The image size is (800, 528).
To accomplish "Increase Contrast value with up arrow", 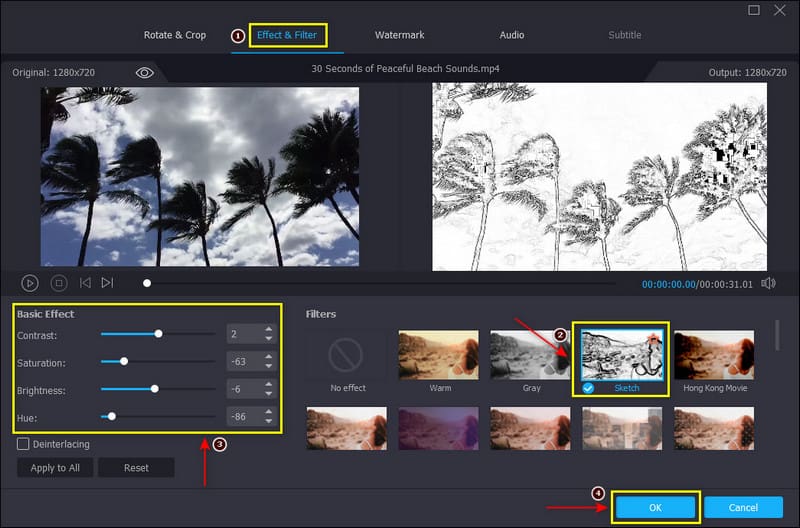I will [x=268, y=329].
